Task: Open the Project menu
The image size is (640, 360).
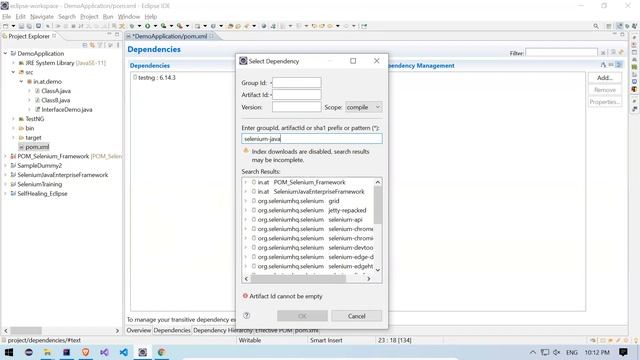Action: click(89, 16)
